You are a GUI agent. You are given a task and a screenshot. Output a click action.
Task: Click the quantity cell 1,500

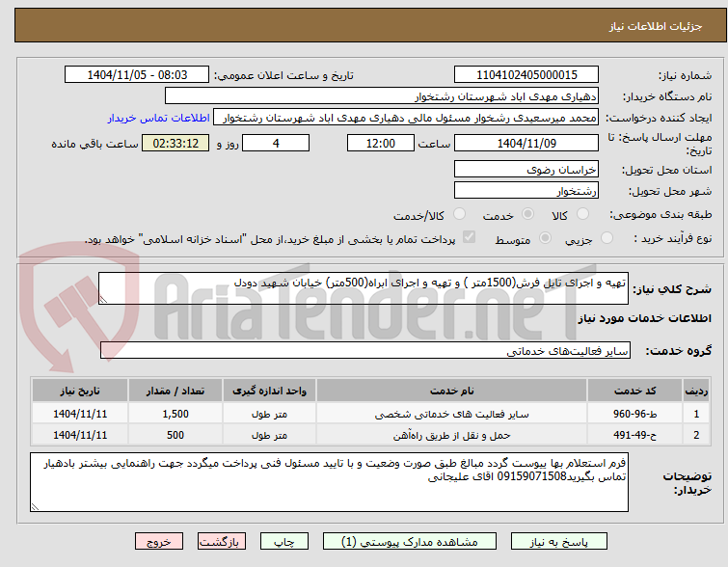coord(175,414)
